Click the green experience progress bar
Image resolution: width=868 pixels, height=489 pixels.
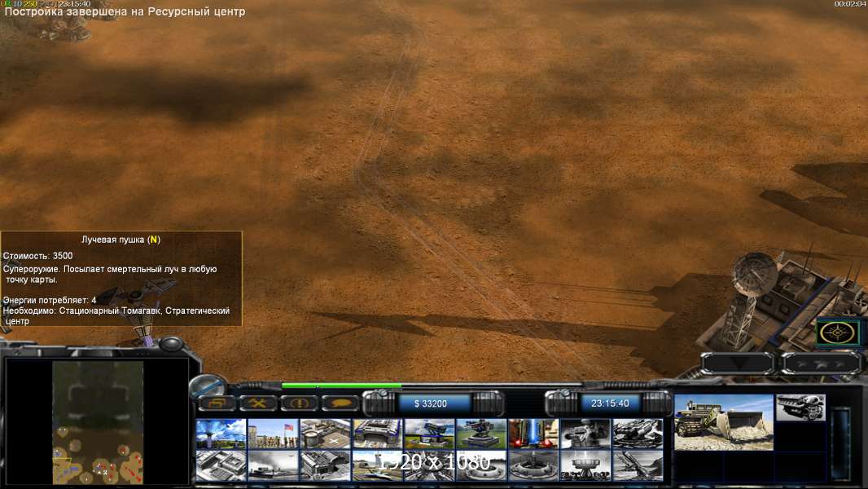(341, 385)
